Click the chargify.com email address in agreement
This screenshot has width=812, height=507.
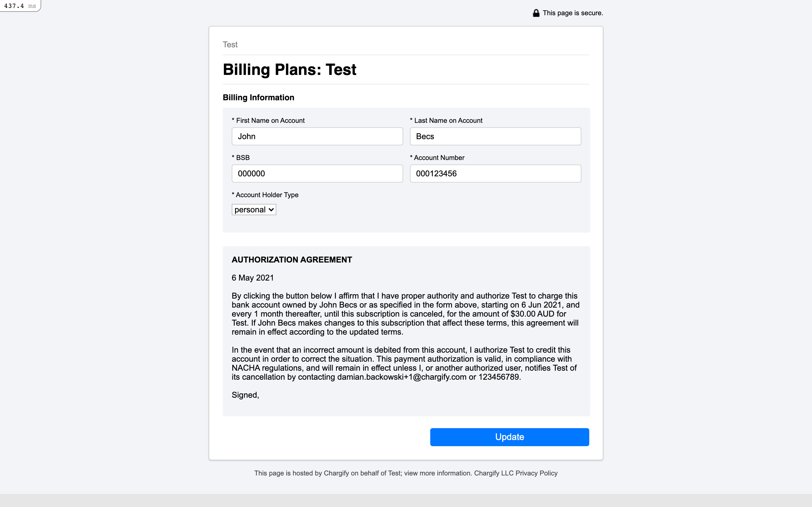402,377
